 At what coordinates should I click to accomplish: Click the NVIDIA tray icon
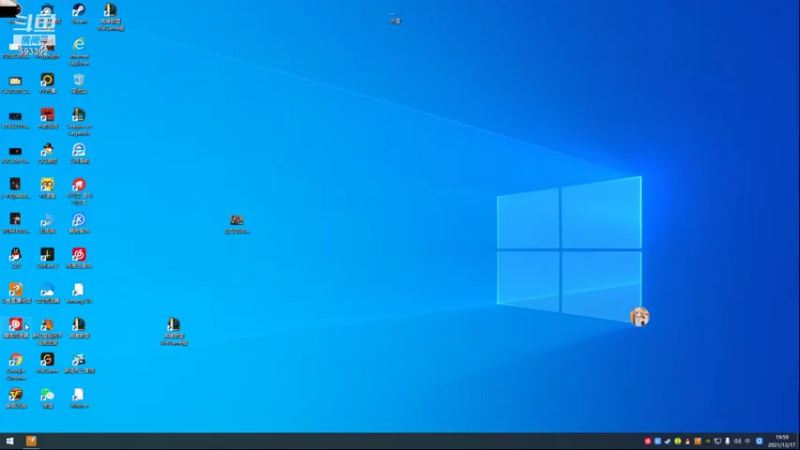[708, 441]
